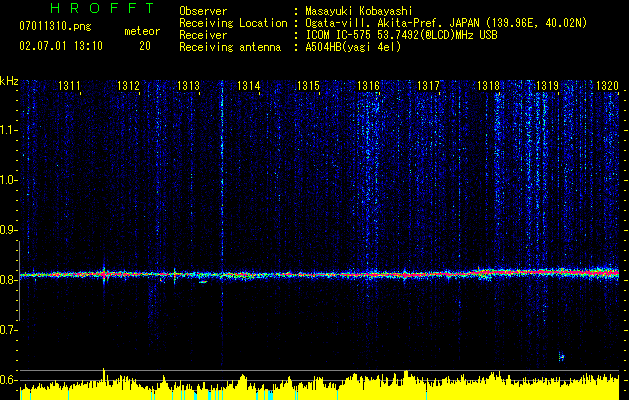Select observer name Masayuki Kobayashi
The height and width of the screenshot is (400, 629).
(359, 11)
